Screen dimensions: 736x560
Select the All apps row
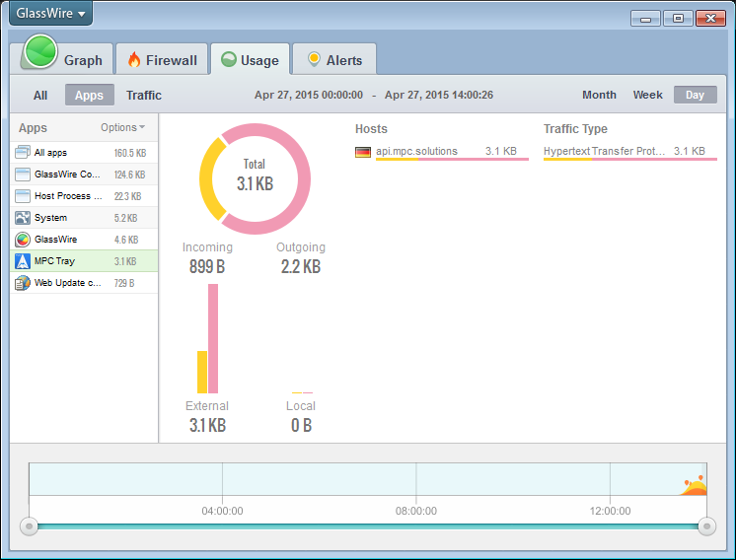[84, 153]
